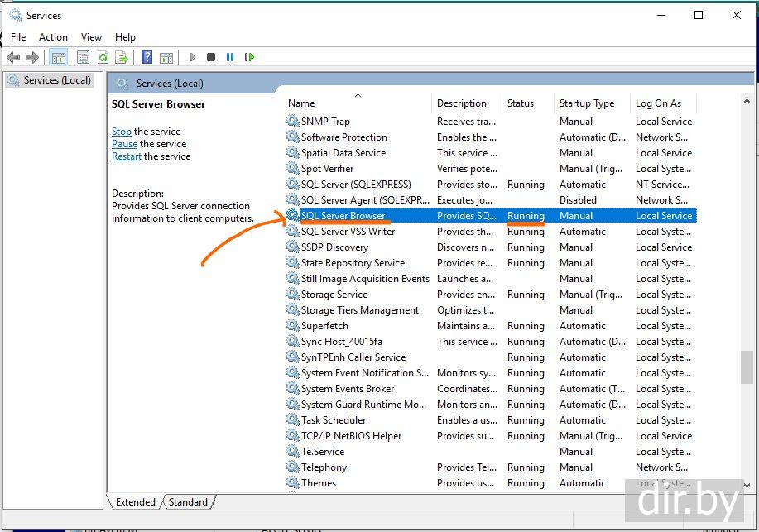Click the Restart Service toolbar icon
Viewport: 759px width, 532px height.
(249, 57)
